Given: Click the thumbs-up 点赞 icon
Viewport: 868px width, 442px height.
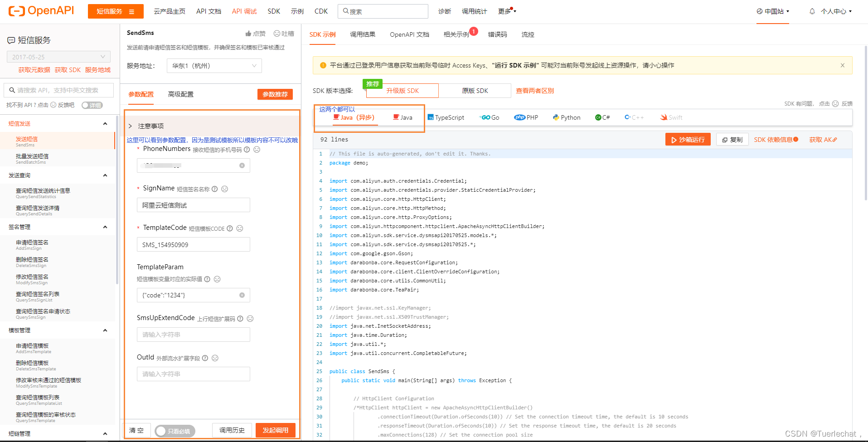Looking at the screenshot, I should [248, 34].
